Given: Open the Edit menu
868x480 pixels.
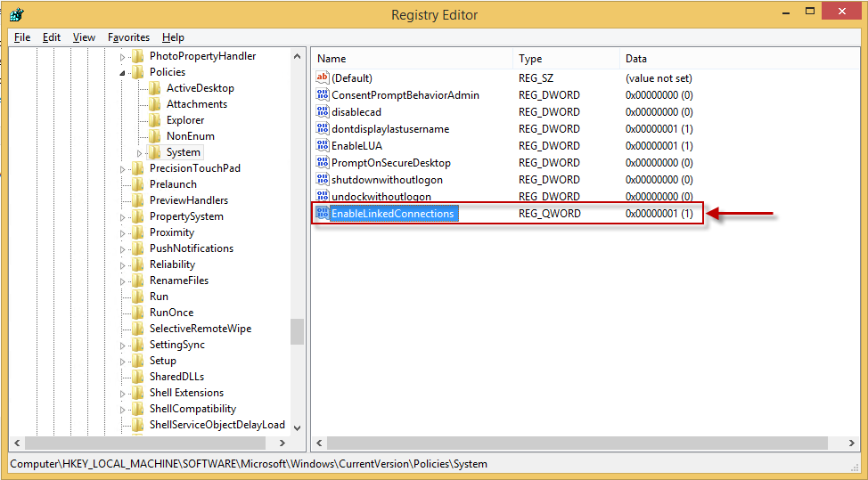Looking at the screenshot, I should point(52,37).
